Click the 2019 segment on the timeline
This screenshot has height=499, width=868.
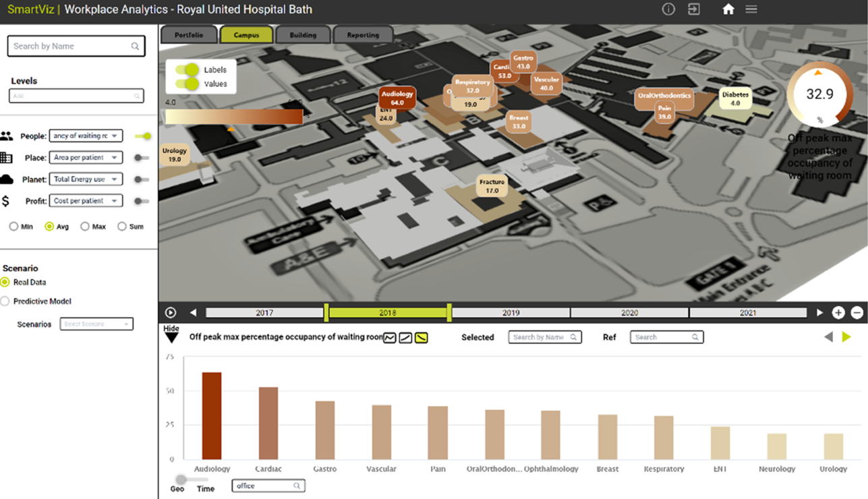click(x=510, y=312)
